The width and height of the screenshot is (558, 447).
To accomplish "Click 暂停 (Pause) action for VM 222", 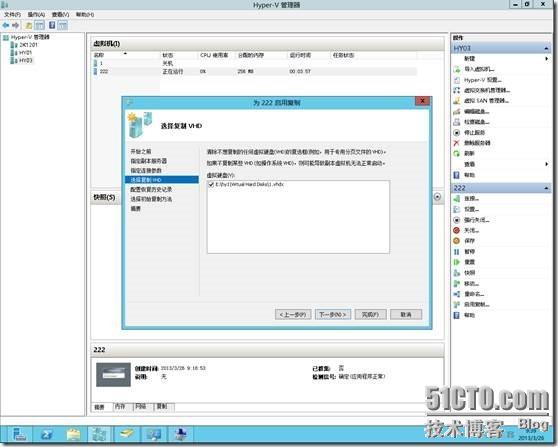I will 469,252.
